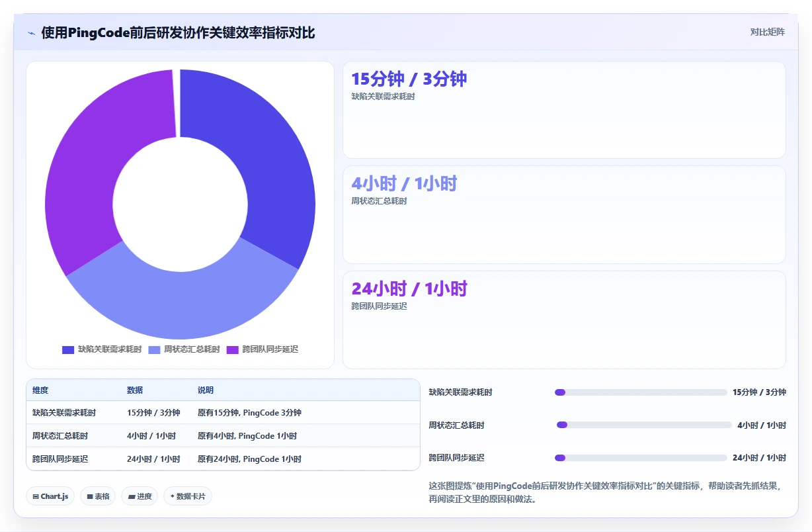Select table cell 周状态汇总耗时
812x532 pixels.
(60, 436)
